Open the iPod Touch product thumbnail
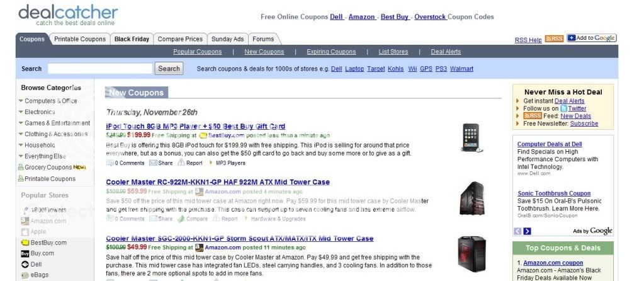The image size is (644, 281). (471, 137)
